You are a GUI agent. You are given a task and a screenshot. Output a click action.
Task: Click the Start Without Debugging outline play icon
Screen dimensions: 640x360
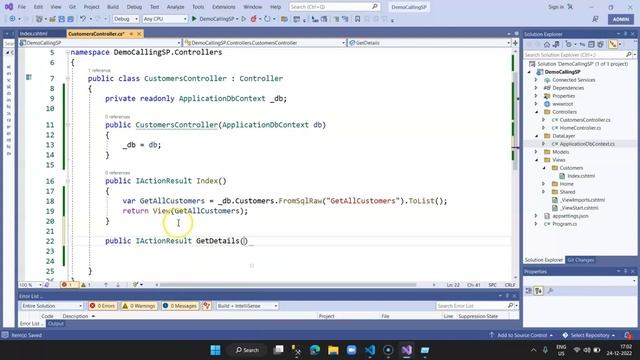point(244,19)
